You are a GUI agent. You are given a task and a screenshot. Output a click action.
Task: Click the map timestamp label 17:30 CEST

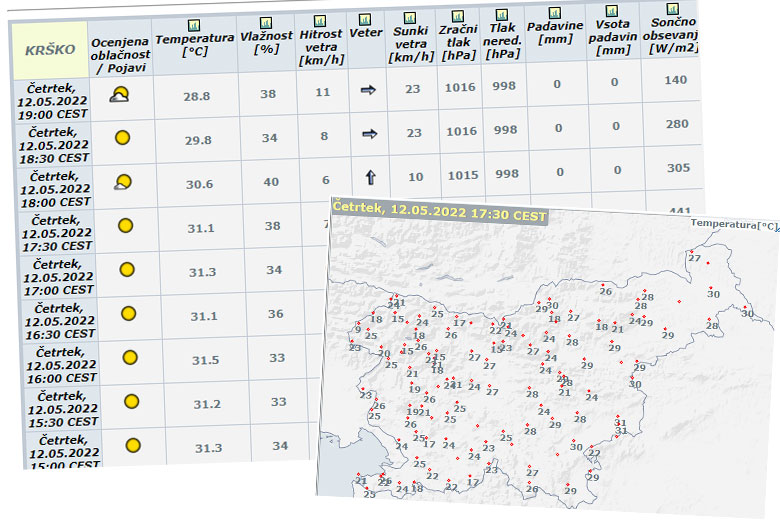440,215
